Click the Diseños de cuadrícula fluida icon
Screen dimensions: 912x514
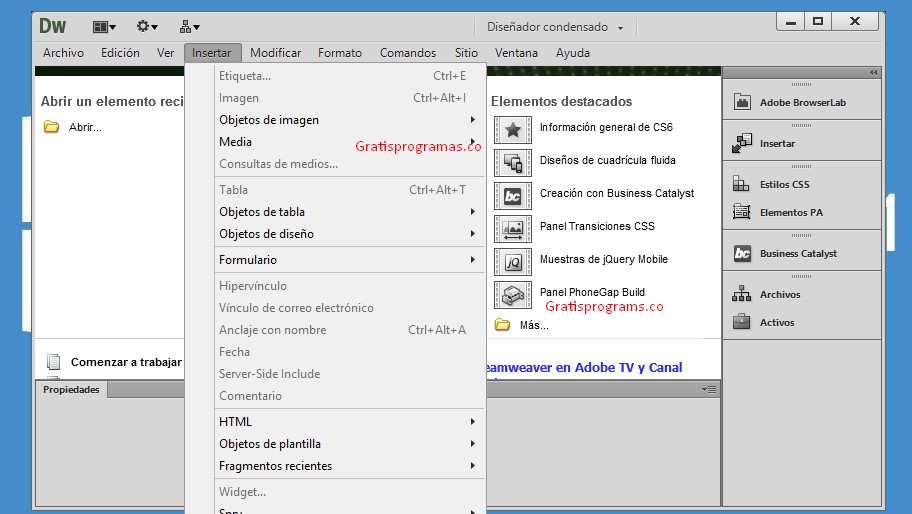click(512, 163)
